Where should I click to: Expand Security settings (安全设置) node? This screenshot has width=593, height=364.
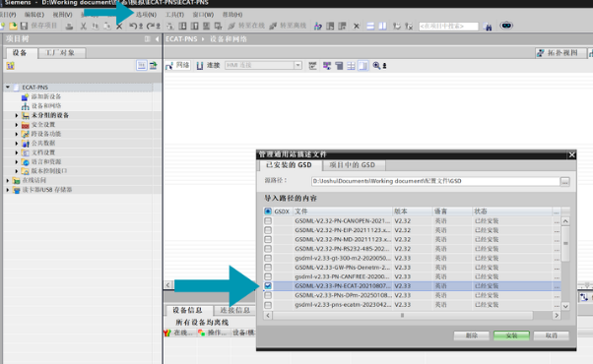click(17, 125)
